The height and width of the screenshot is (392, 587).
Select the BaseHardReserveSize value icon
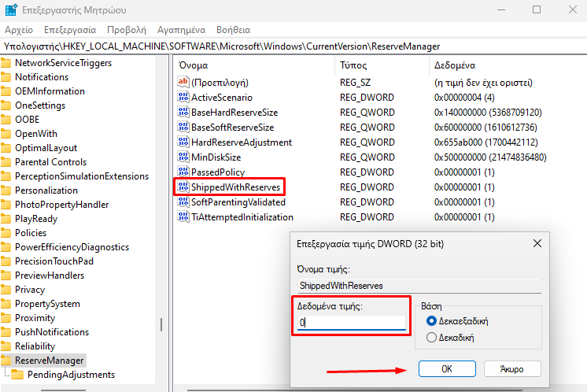coord(183,112)
